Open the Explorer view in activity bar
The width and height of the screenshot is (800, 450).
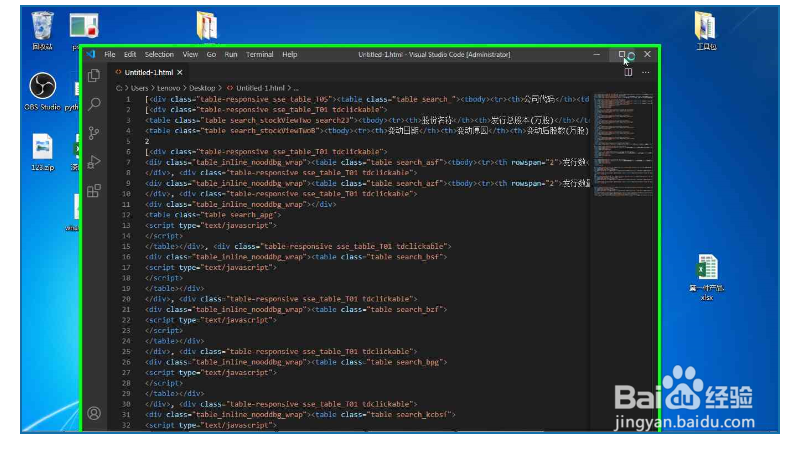pos(94,76)
